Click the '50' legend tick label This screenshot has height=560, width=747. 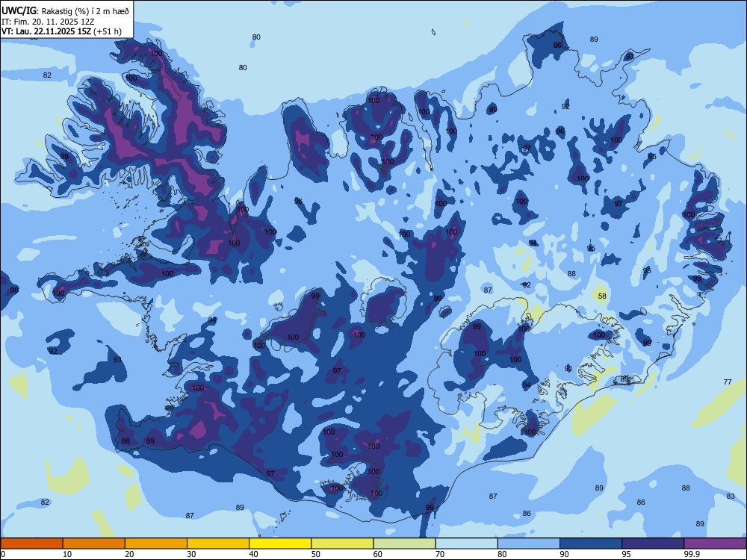tap(315, 554)
